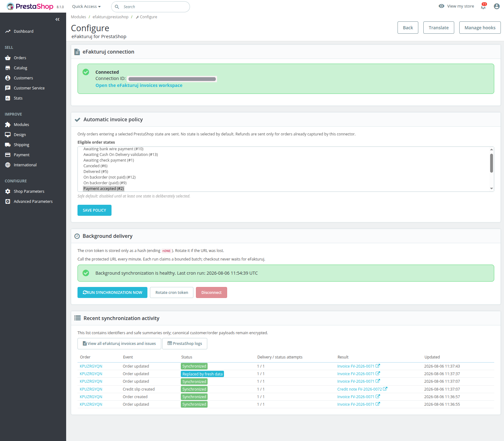Open the Advanced Parameters menu
504x441 pixels.
(x=33, y=202)
